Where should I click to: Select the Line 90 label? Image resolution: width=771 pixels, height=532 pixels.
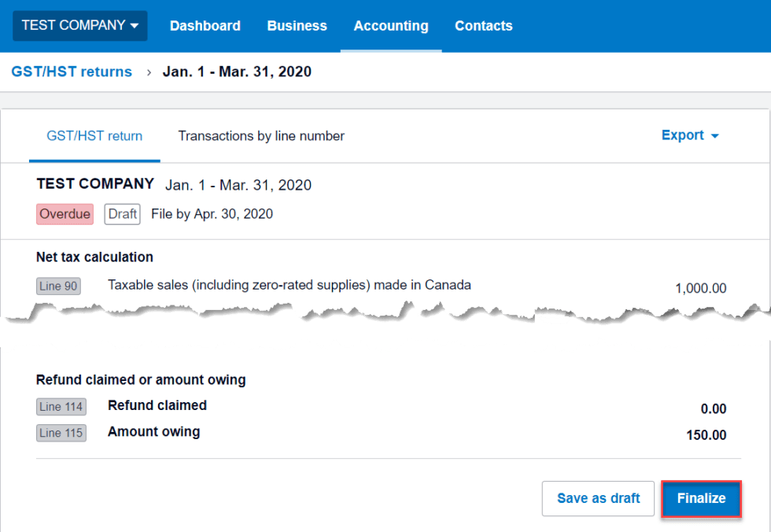[x=58, y=286]
